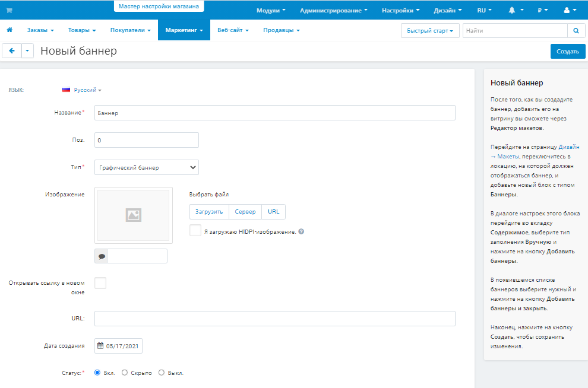Viewport: 588px width, 388px height.
Task: Click the home icon in navigation bar
Action: [x=10, y=30]
